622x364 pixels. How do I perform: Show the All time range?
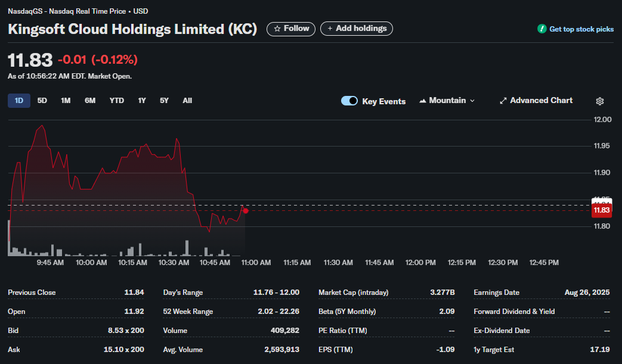(x=187, y=101)
